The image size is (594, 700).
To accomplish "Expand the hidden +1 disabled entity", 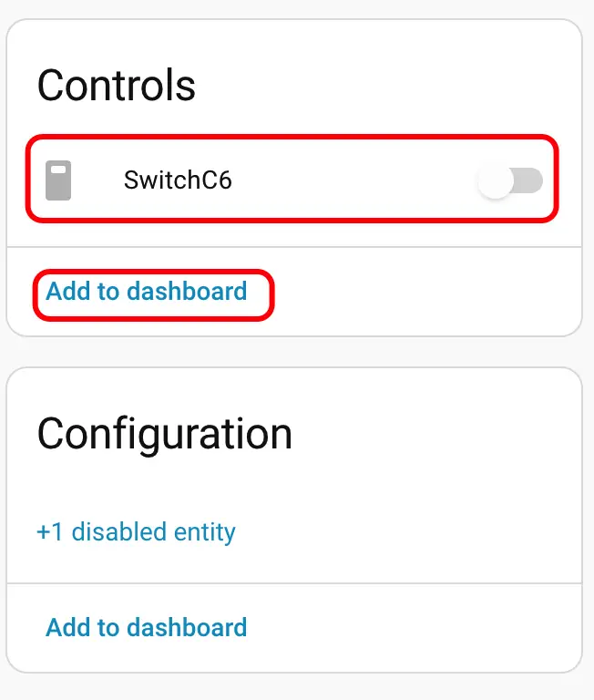I will (x=136, y=531).
